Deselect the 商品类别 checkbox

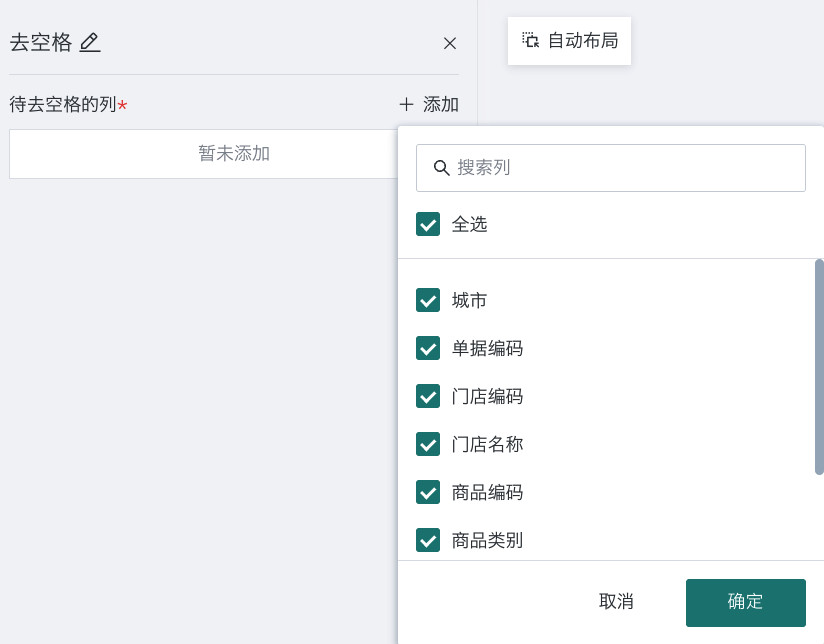pyautogui.click(x=428, y=540)
